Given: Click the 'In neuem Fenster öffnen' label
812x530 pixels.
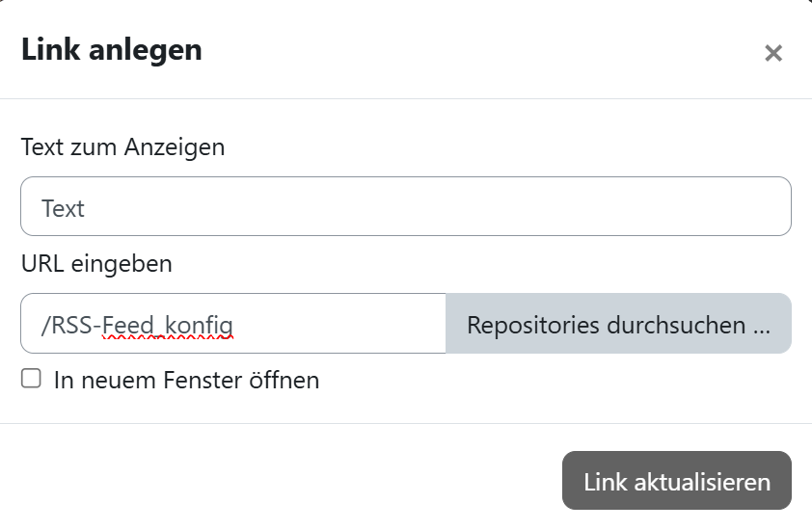Looking at the screenshot, I should pyautogui.click(x=186, y=381).
